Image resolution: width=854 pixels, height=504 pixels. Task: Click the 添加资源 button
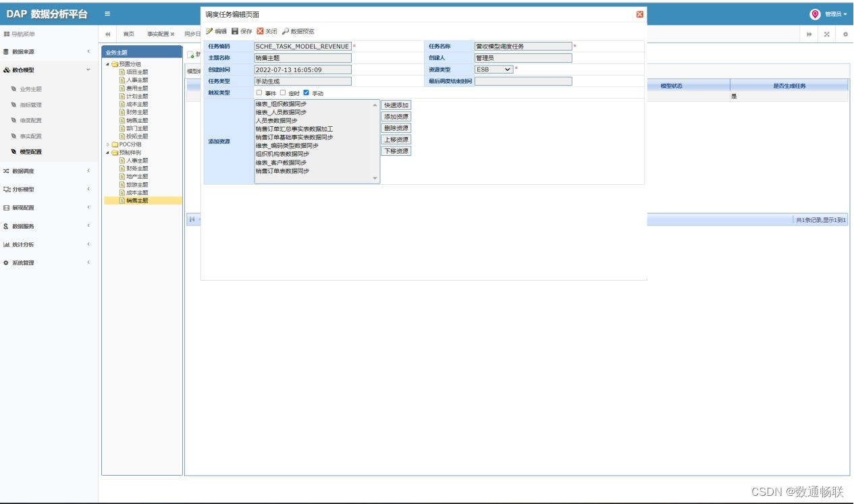[x=396, y=117]
